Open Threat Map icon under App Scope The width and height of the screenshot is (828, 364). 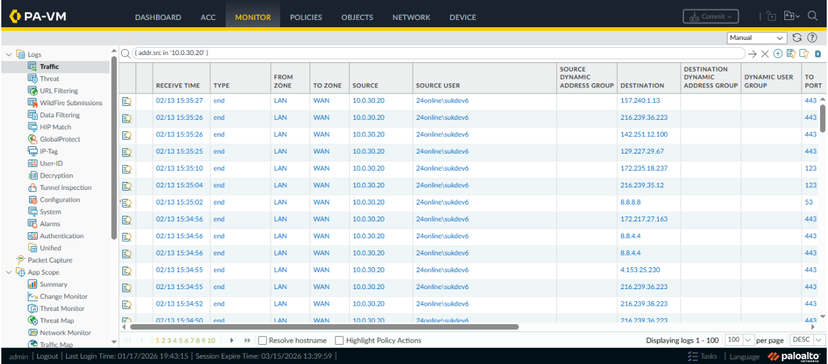tap(32, 321)
